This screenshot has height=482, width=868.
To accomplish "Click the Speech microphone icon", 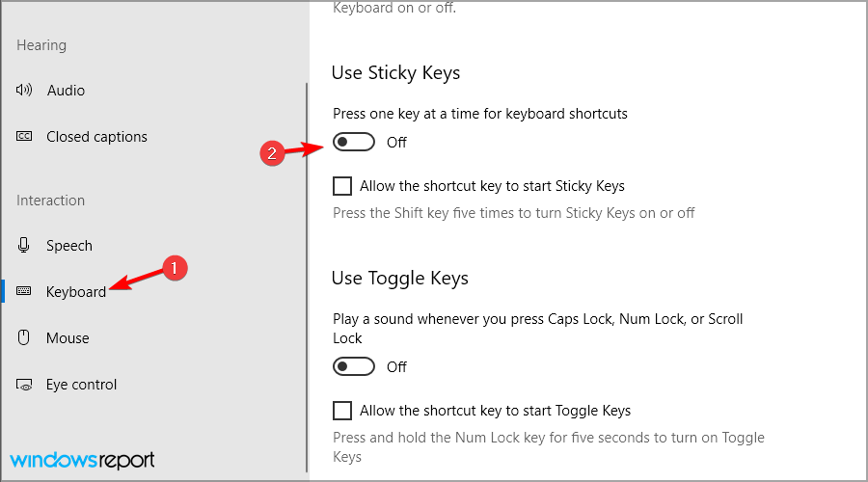I will [x=25, y=246].
